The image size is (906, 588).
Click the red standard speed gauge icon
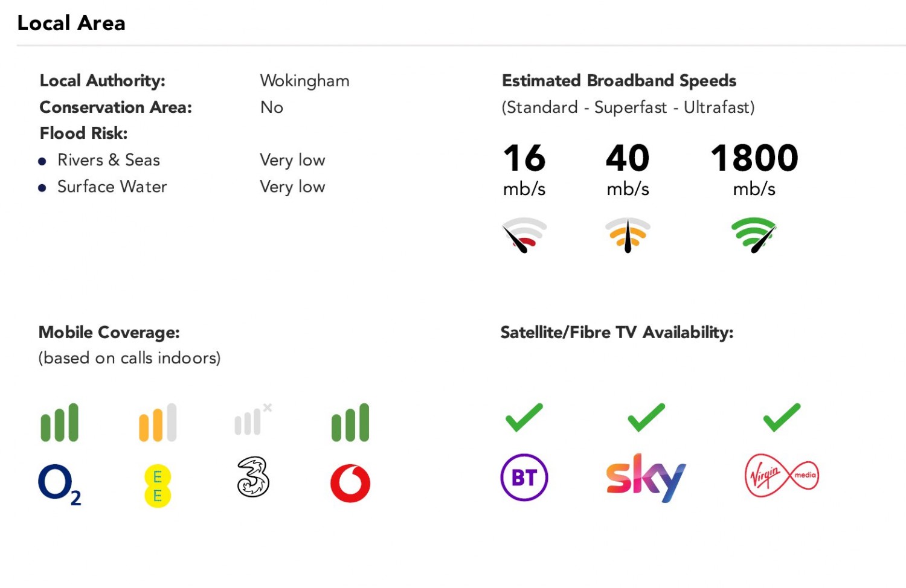[x=524, y=235]
